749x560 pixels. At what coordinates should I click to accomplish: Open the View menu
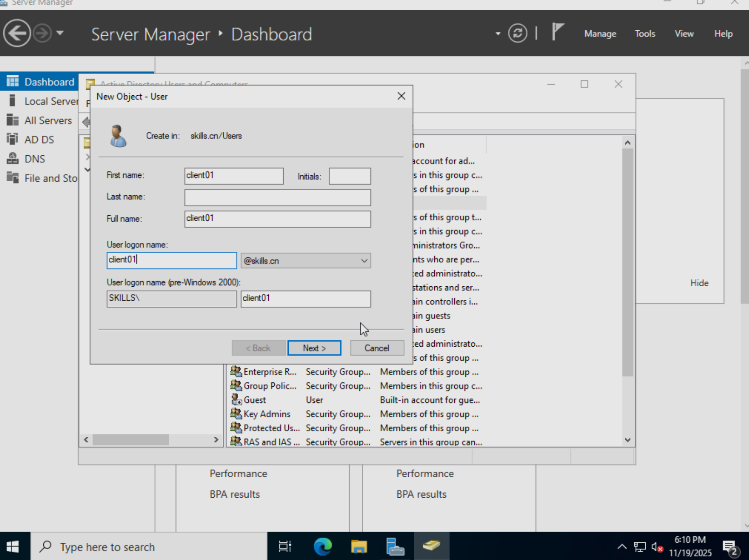tap(684, 33)
